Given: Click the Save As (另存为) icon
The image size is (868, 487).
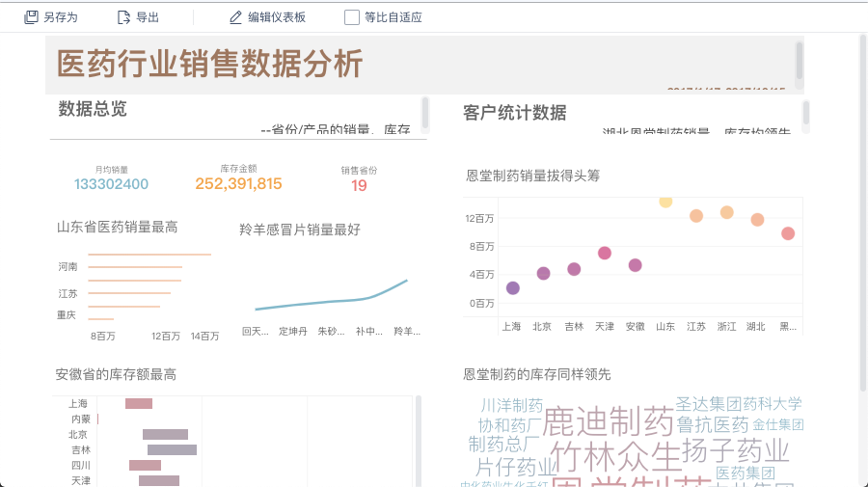Looking at the screenshot, I should [x=32, y=17].
